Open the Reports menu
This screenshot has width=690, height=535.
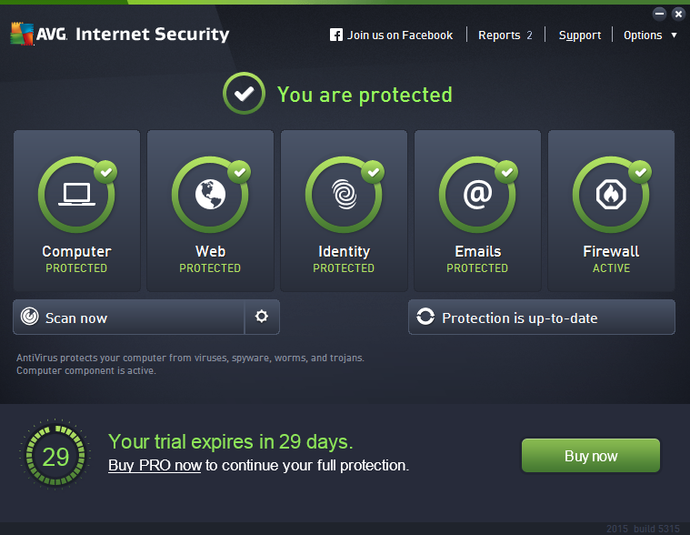coord(504,35)
